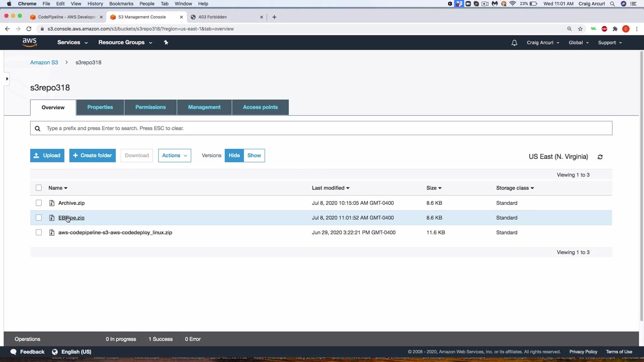The image size is (644, 362).
Task: Open a new browser tab
Action: click(x=274, y=17)
